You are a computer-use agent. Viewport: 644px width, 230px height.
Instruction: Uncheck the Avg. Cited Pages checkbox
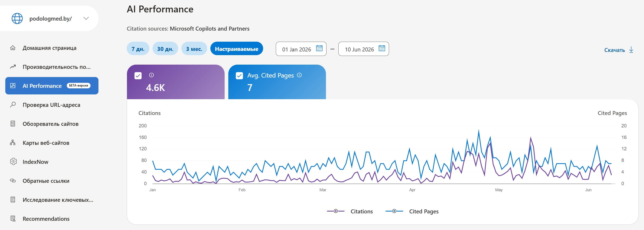[x=239, y=76]
